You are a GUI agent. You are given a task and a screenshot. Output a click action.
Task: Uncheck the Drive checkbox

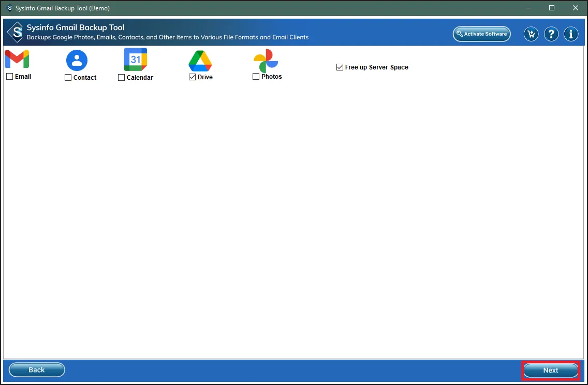(193, 77)
